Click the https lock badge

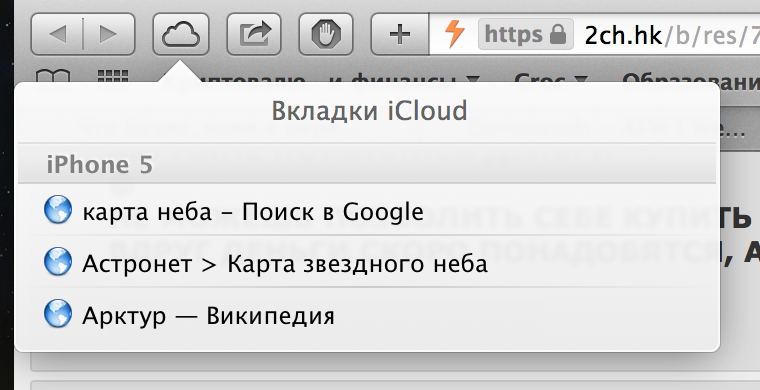pos(526,34)
